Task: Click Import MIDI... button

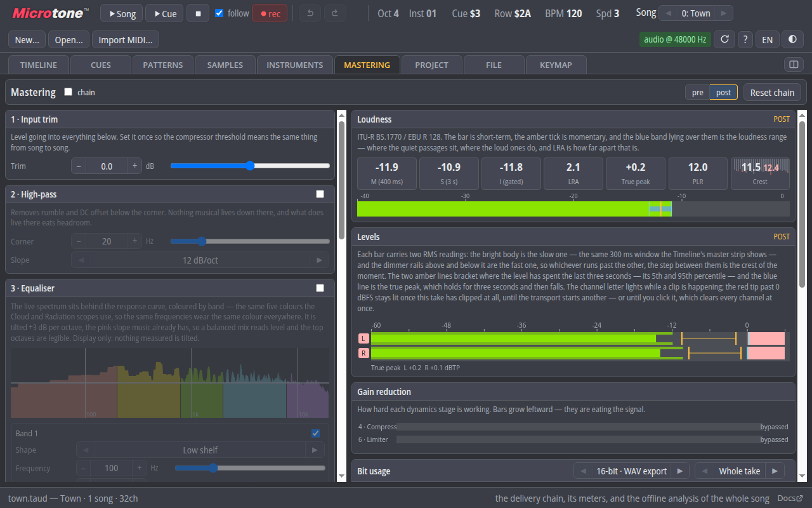Action: tap(126, 39)
